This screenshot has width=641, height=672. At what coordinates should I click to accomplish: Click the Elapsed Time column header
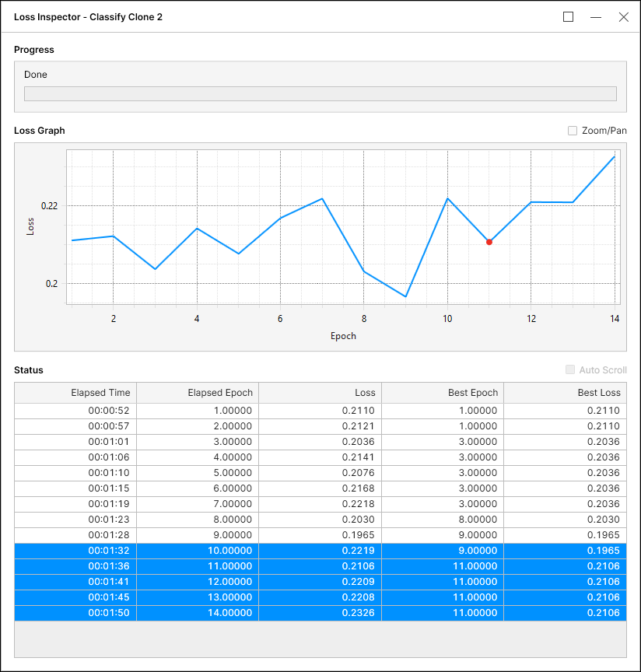click(x=75, y=393)
